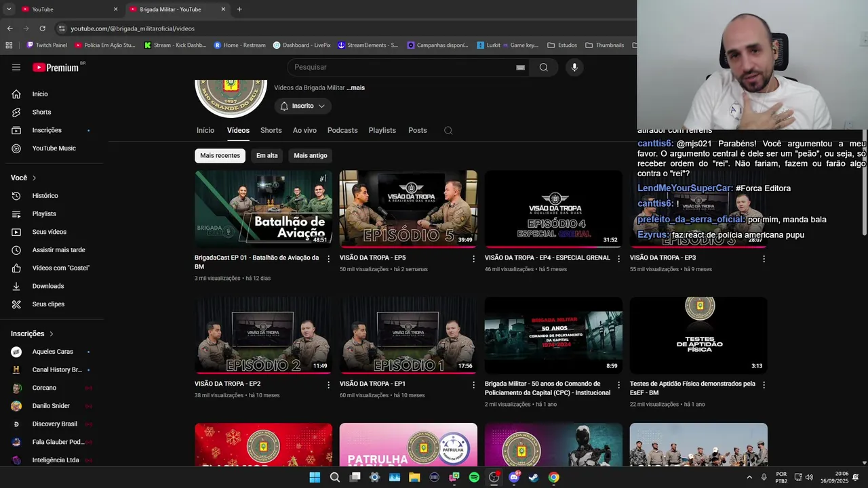Screen dimensions: 868x488
Task: Switch to the Ao vivo tab
Action: pos(304,131)
